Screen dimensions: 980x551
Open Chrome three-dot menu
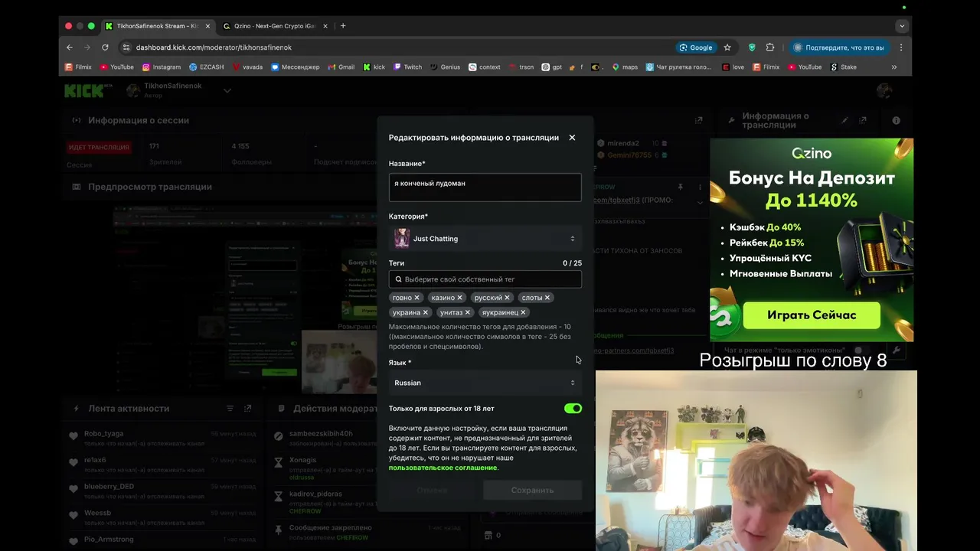point(900,47)
